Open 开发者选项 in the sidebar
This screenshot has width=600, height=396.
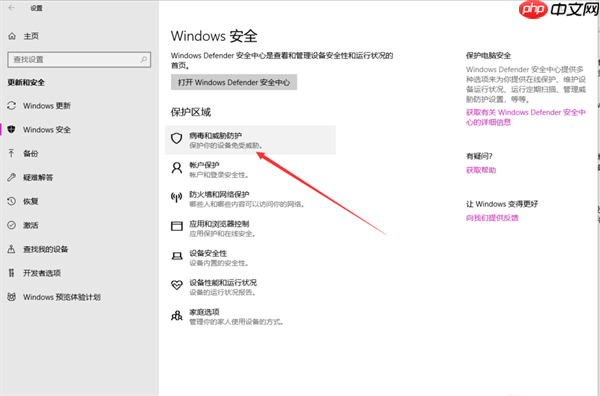tap(42, 273)
